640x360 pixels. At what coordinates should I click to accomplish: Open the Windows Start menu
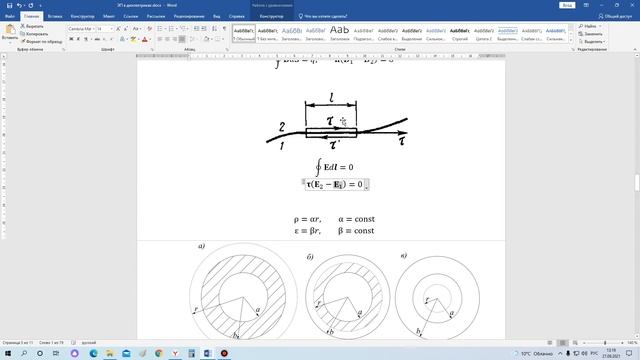click(x=7, y=353)
